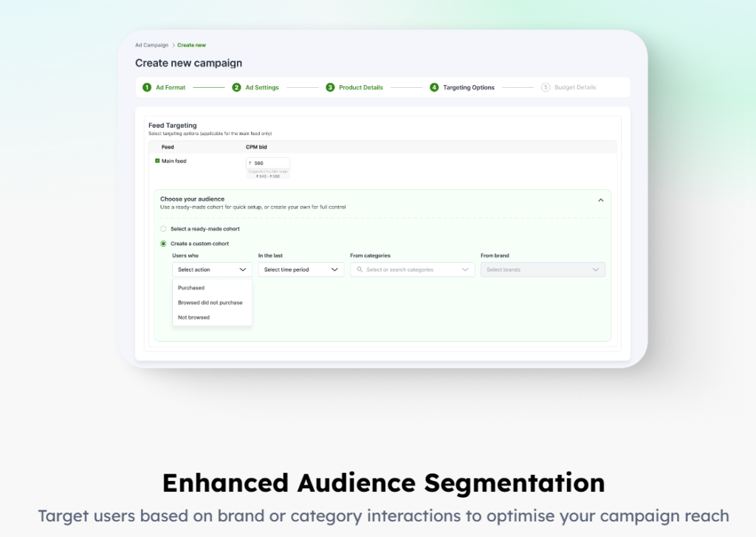The width and height of the screenshot is (756, 537).
Task: Click the step 1 Ad Format circle icon
Action: click(x=147, y=87)
